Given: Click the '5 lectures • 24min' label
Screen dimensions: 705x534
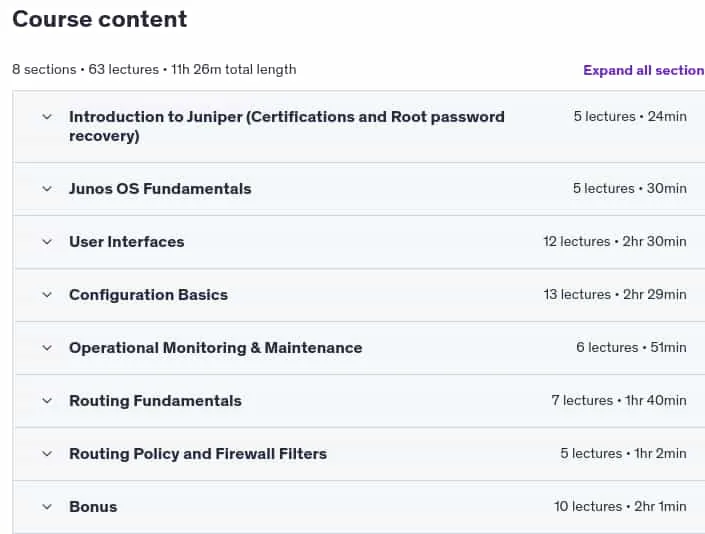Looking at the screenshot, I should 630,116.
